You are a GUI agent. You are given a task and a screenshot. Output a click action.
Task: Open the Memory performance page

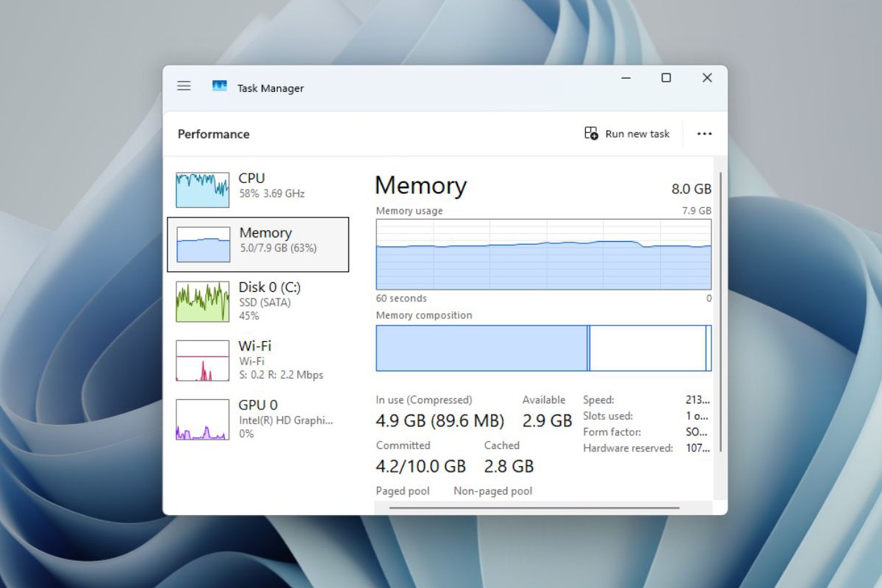tap(258, 244)
